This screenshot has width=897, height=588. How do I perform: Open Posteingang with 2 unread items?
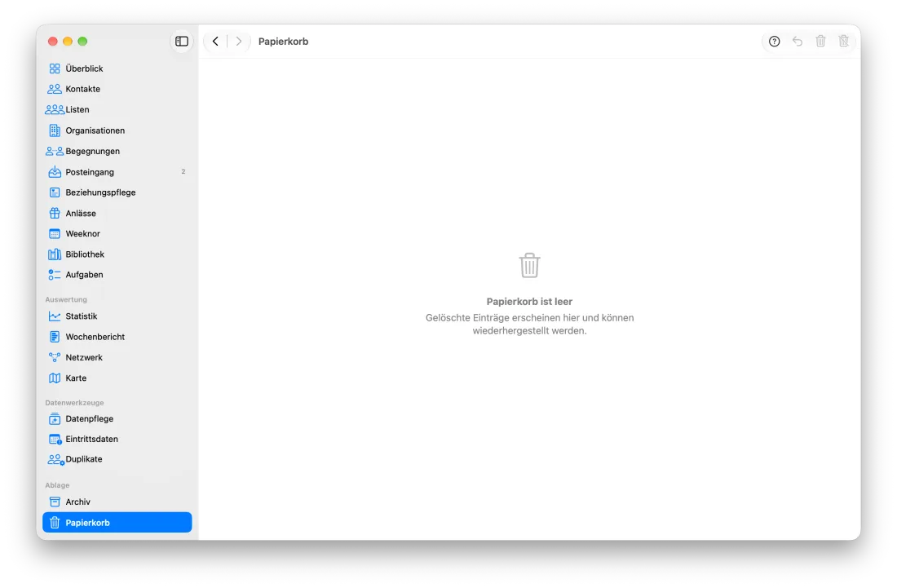tap(117, 171)
